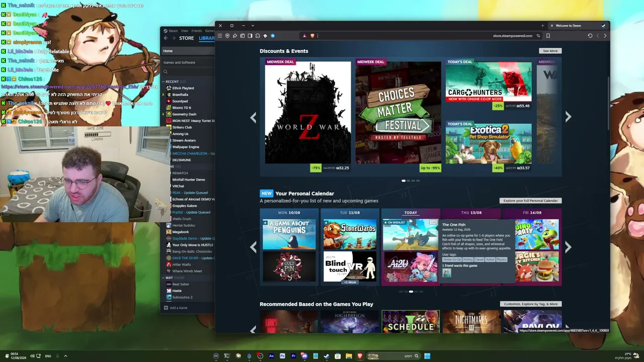This screenshot has height=362, width=644.
Task: Click Add a Game in Steam
Action: (176, 308)
